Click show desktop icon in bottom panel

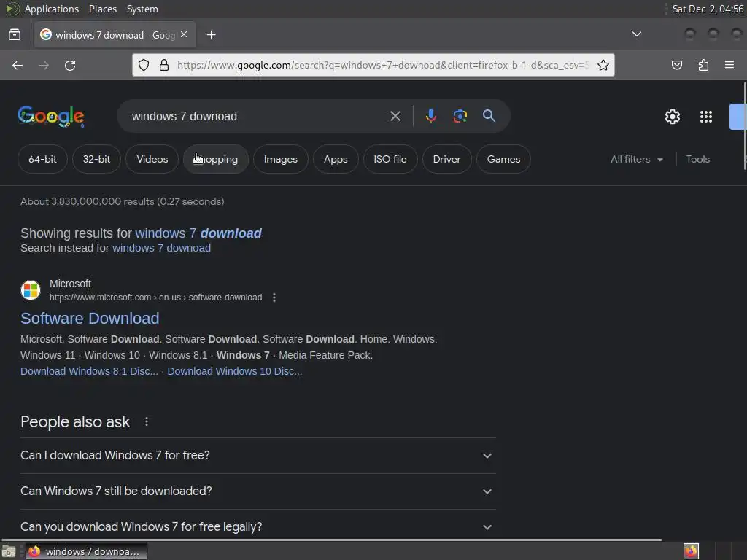9,551
